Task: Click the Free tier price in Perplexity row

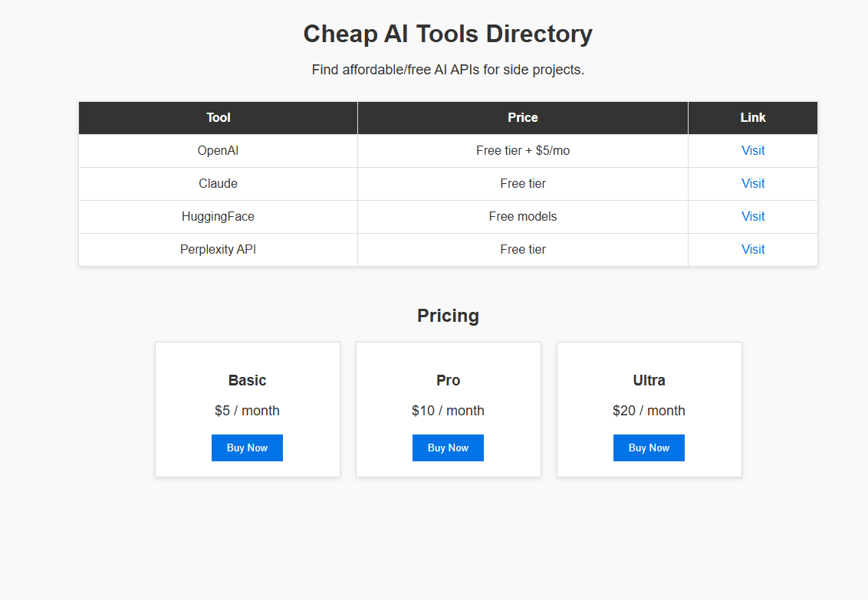Action: point(523,249)
